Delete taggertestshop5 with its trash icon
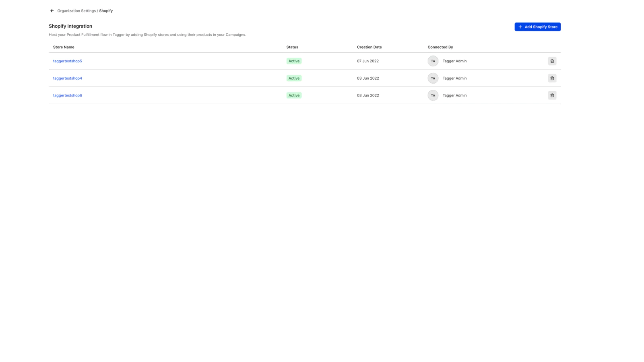This screenshot has width=644, height=362. point(552,61)
